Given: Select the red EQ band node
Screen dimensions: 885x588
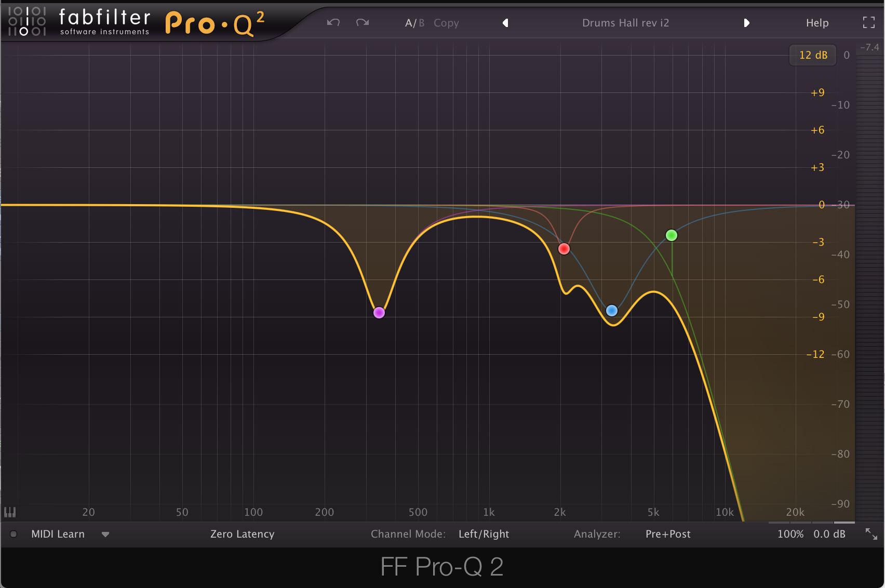Looking at the screenshot, I should click(x=564, y=249).
